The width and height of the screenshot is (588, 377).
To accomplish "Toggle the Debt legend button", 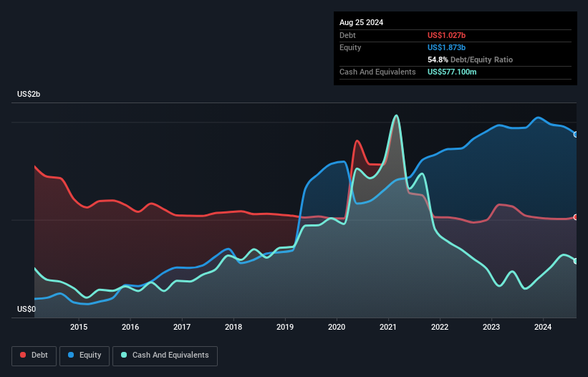I will (34, 355).
